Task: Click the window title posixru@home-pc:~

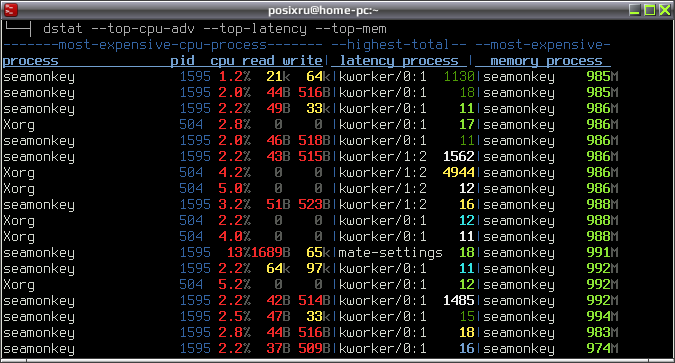Action: tap(323, 10)
